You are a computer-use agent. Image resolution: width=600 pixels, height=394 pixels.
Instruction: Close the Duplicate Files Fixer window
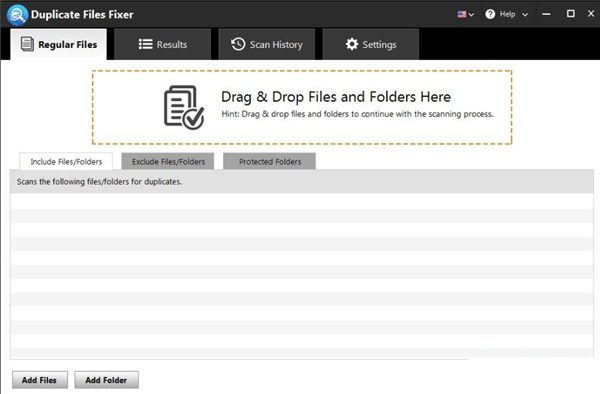pyautogui.click(x=591, y=14)
